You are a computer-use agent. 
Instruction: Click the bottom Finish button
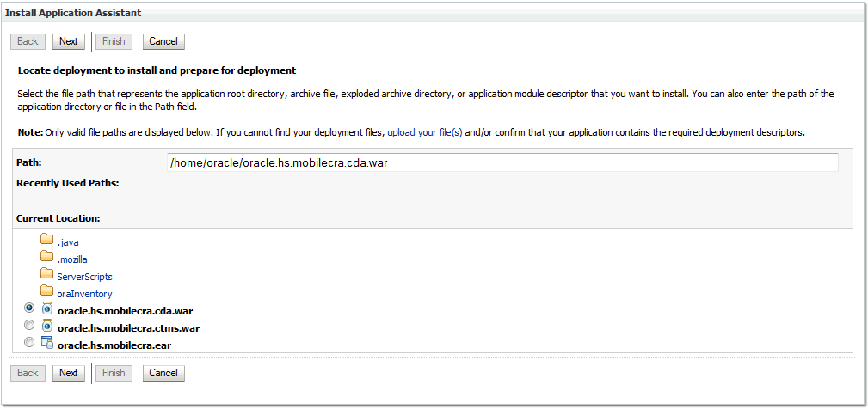(114, 373)
